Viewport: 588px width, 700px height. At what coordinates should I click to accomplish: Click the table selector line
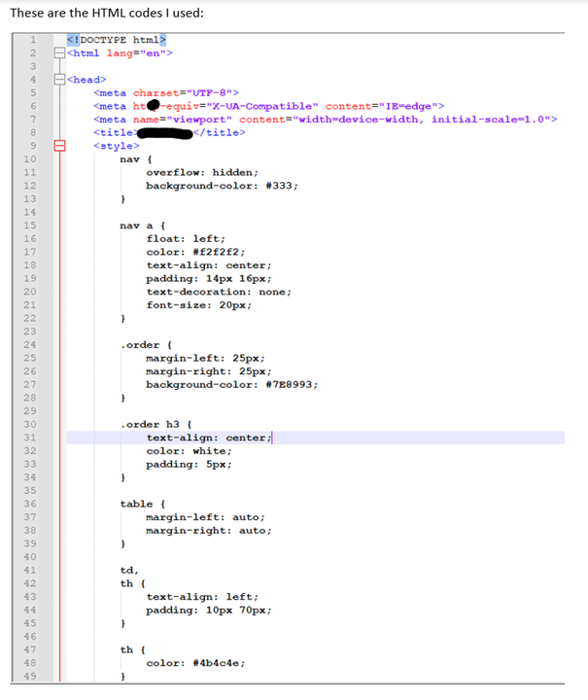[143, 504]
